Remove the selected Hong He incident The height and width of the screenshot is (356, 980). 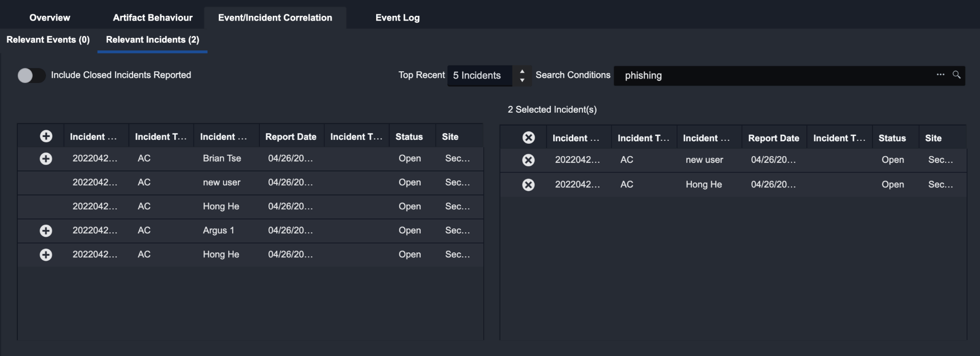coord(528,184)
